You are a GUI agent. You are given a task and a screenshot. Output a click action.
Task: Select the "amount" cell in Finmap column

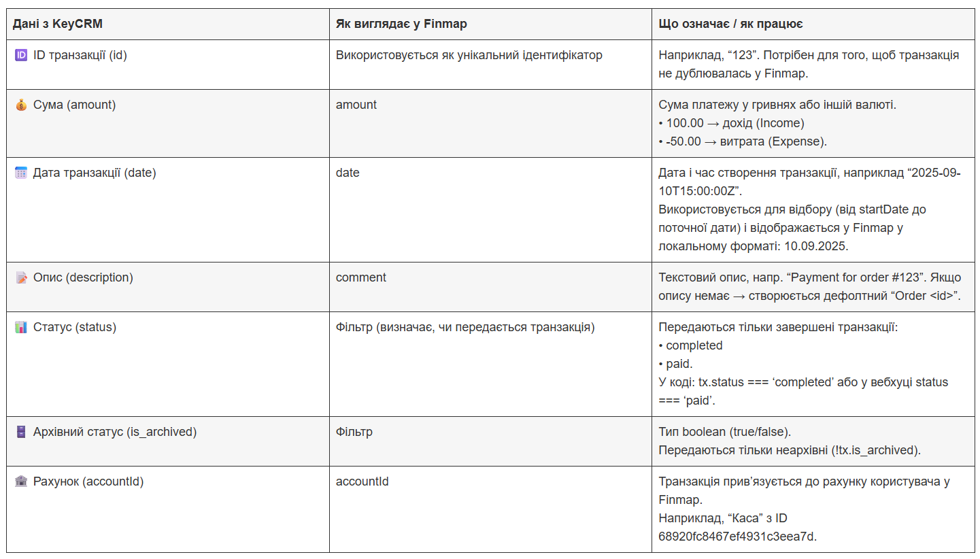point(356,105)
